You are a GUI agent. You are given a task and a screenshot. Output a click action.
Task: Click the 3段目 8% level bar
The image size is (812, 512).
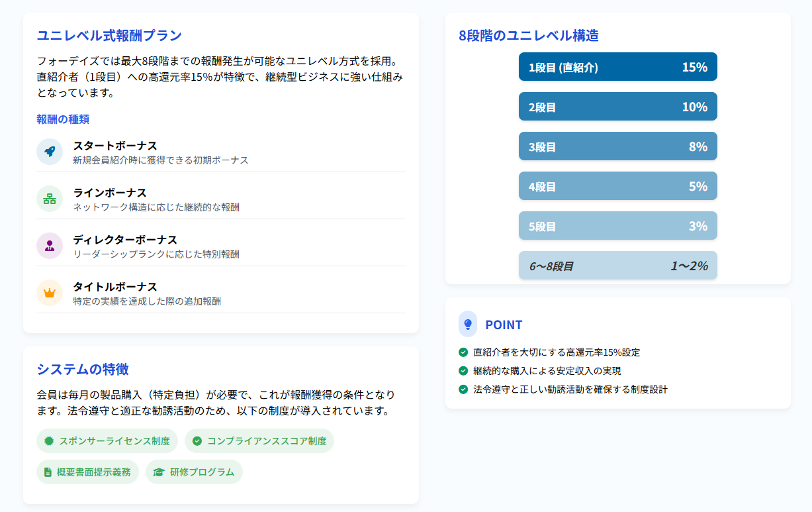pos(618,146)
